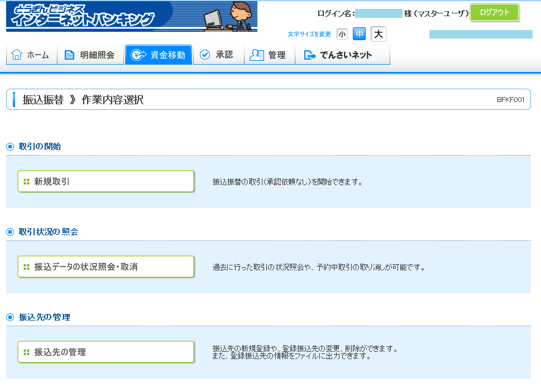Open 振込先の管理 button

[106, 352]
